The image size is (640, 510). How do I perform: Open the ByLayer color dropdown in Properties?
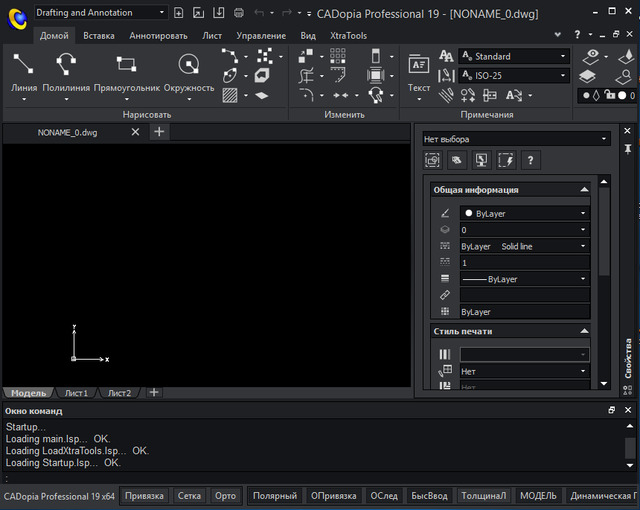(583, 213)
